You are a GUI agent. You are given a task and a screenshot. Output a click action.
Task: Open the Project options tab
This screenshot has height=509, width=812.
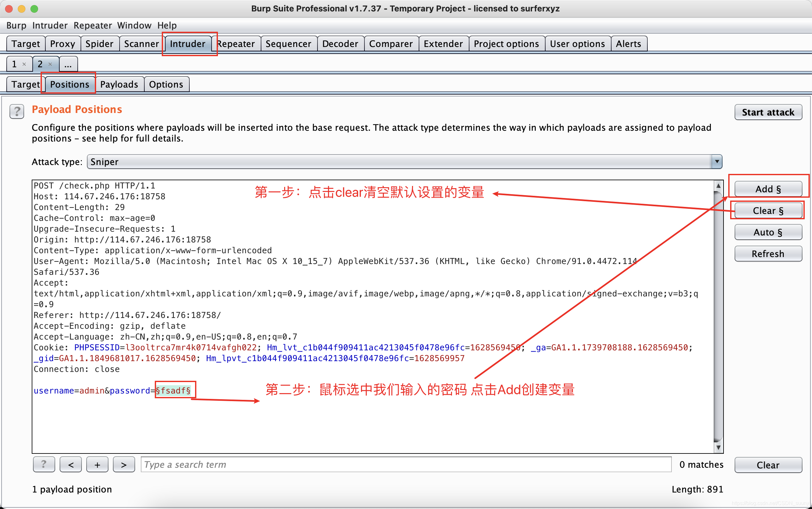point(507,44)
